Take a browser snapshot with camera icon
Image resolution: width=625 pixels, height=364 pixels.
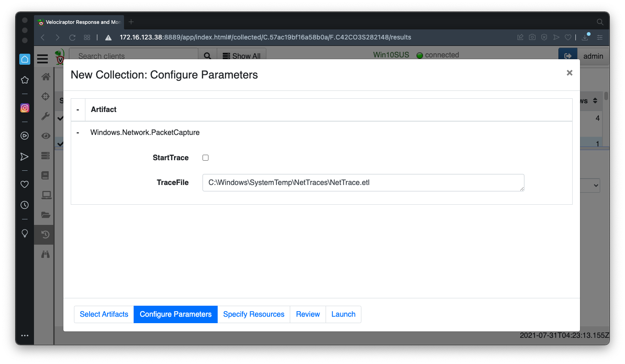[x=532, y=37]
